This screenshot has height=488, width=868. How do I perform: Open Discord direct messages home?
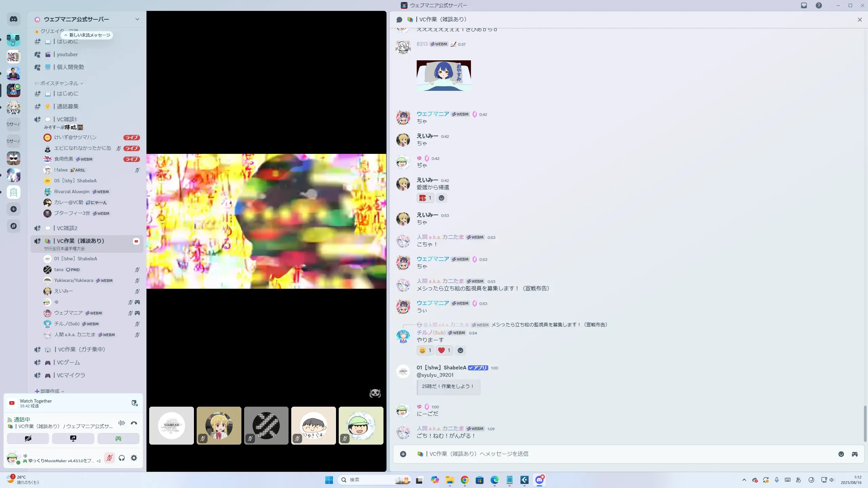[14, 19]
